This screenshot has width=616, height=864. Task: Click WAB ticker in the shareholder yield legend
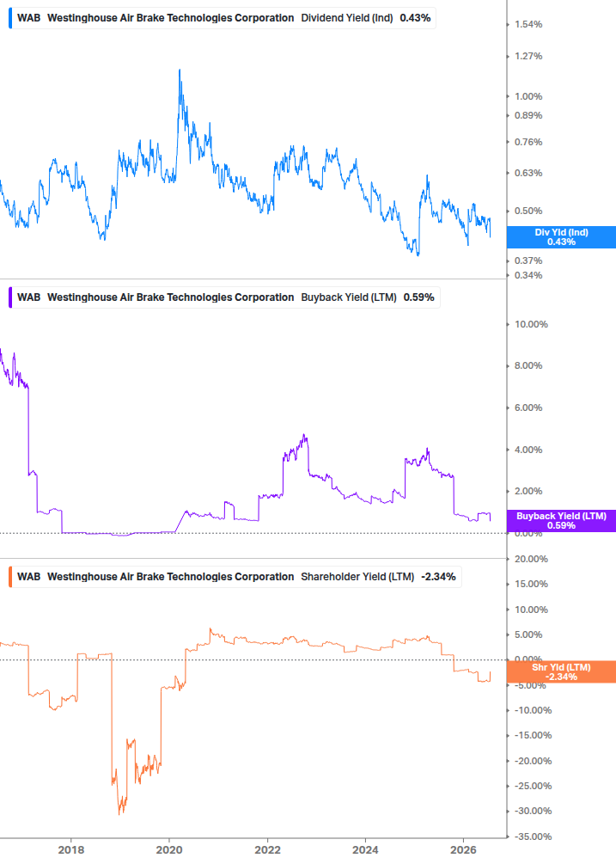[28, 577]
